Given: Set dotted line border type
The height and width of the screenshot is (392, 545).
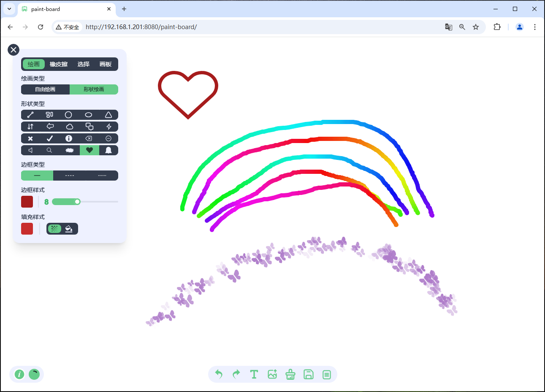Looking at the screenshot, I should pos(102,176).
